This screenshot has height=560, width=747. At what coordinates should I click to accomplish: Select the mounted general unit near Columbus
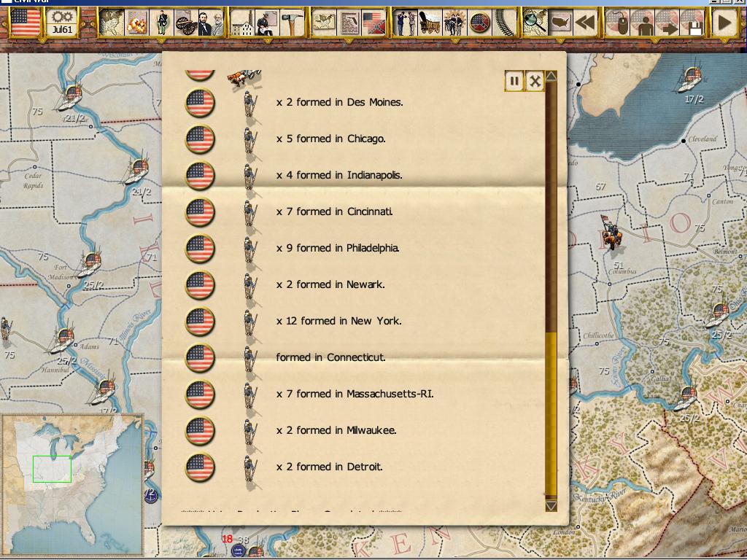(611, 232)
